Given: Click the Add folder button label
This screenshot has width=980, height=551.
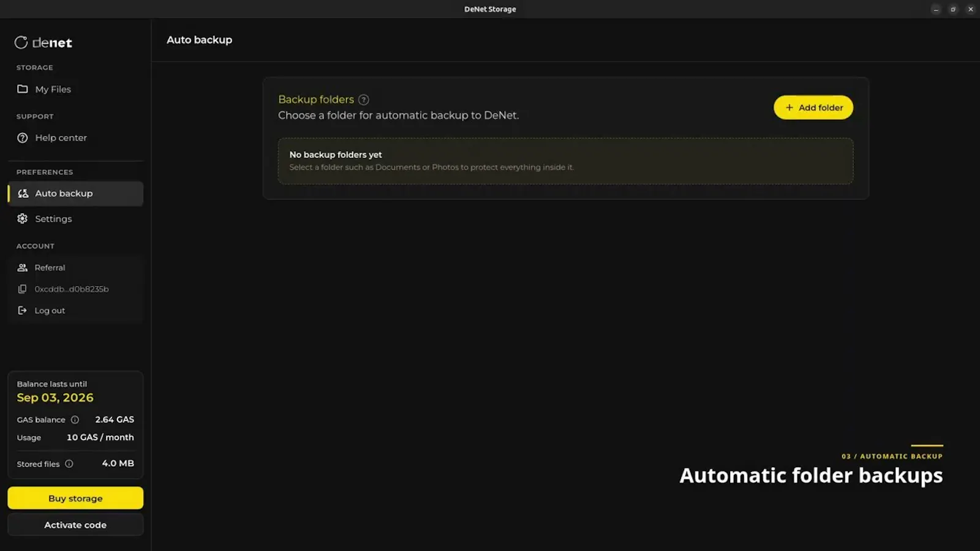Looking at the screenshot, I should [821, 108].
